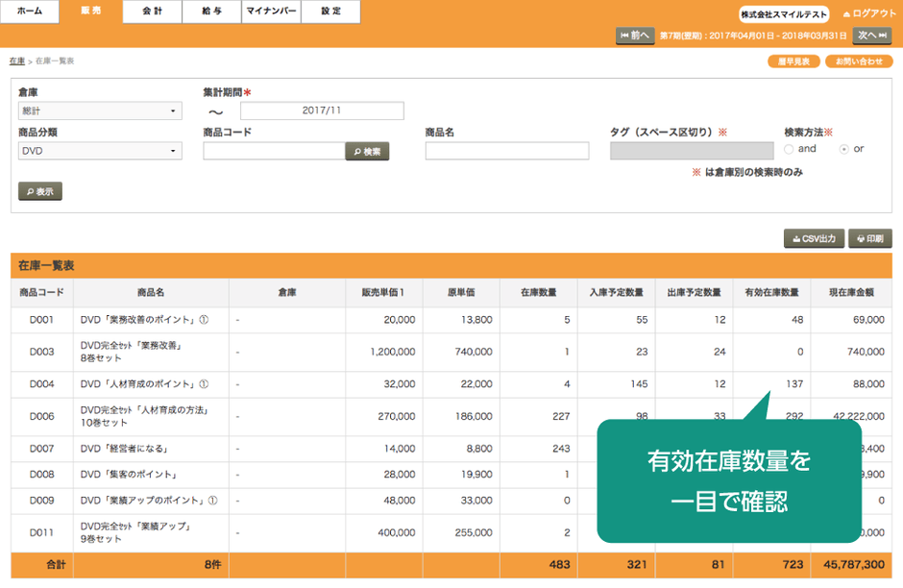Select the 'or' search method radio

pos(844,149)
